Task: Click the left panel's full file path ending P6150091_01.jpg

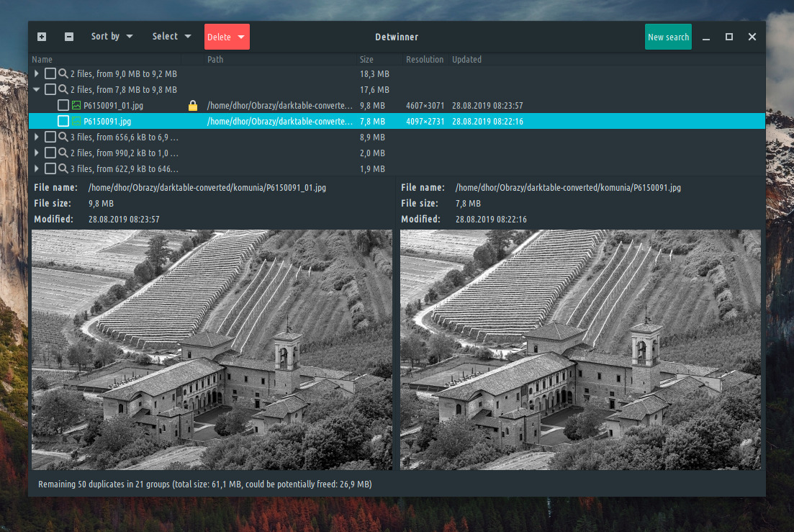Action: point(207,188)
